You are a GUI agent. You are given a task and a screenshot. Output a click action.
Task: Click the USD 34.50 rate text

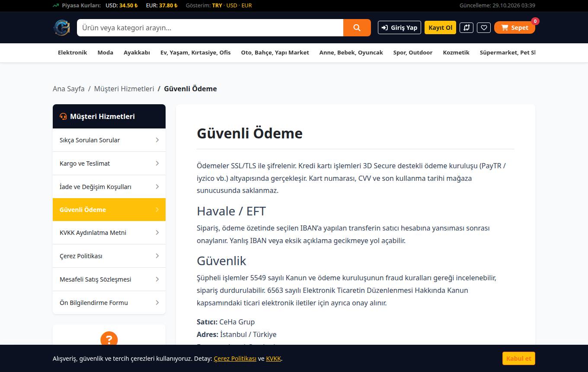(x=121, y=6)
